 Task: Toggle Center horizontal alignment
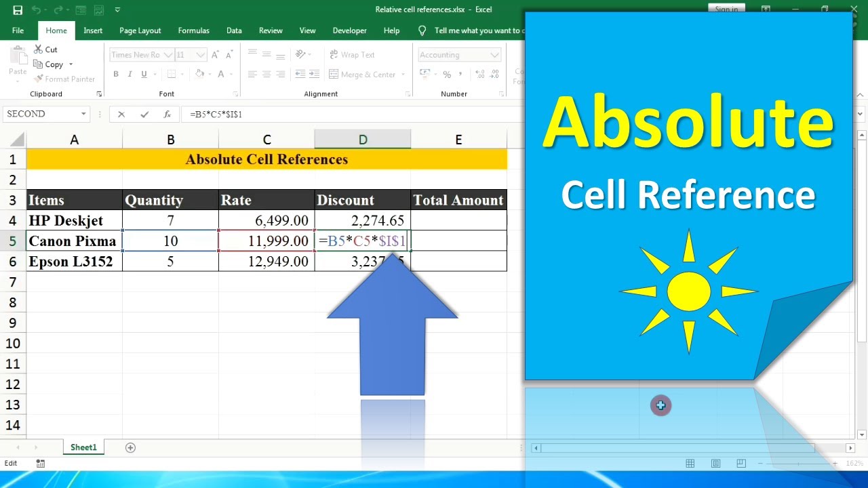(x=267, y=75)
